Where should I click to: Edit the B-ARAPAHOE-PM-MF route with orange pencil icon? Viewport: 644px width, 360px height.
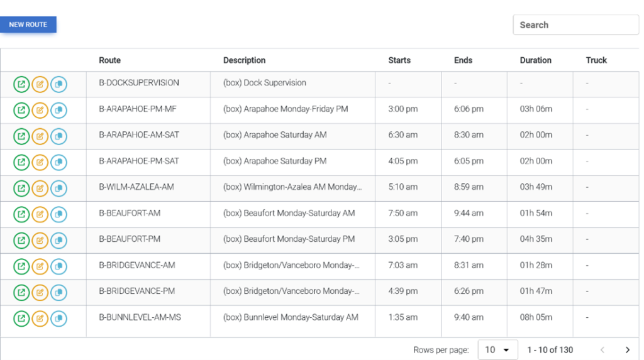tap(40, 110)
